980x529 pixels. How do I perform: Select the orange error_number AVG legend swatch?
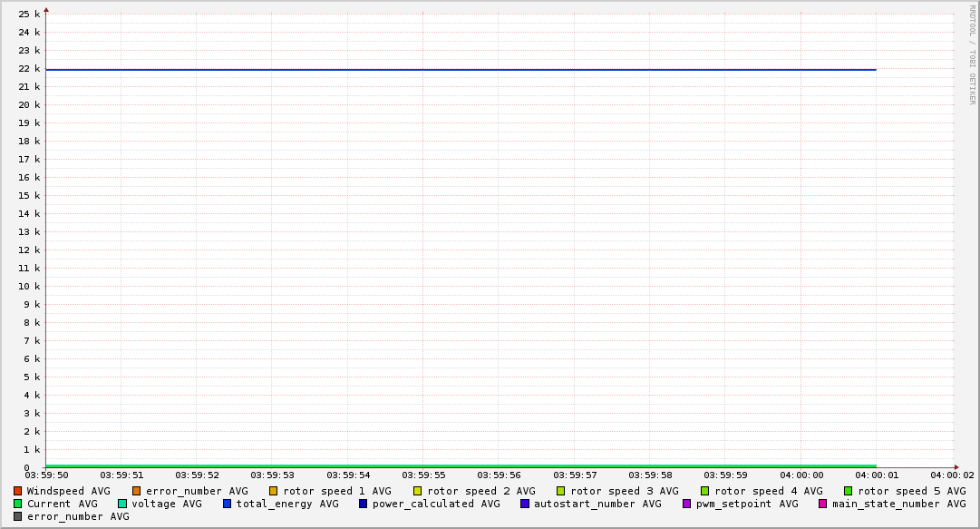[x=137, y=491]
